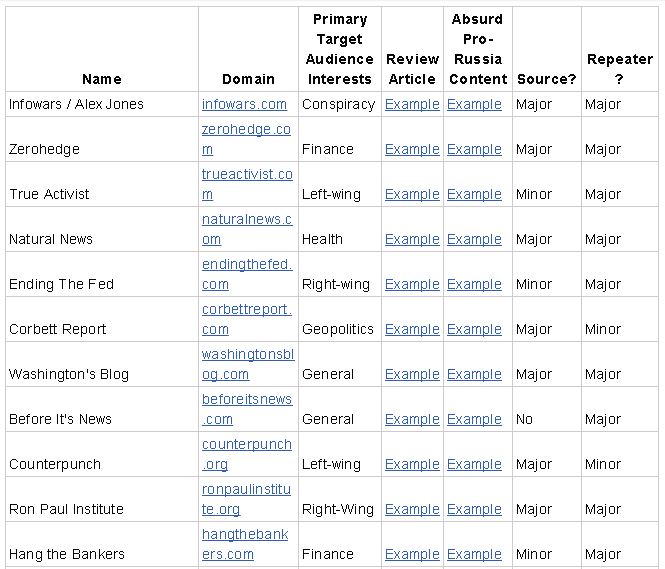The height and width of the screenshot is (569, 665).
Task: Open the counterpunch.org link
Action: coord(246,454)
